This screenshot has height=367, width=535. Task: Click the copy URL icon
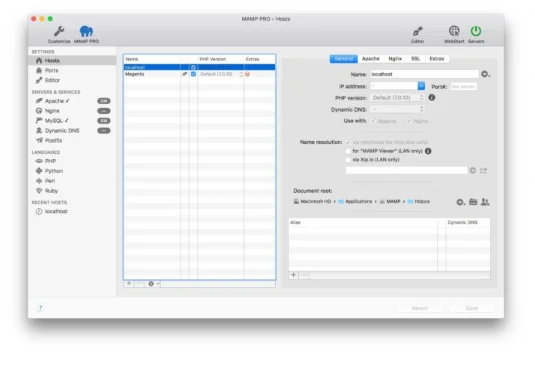pos(473,171)
